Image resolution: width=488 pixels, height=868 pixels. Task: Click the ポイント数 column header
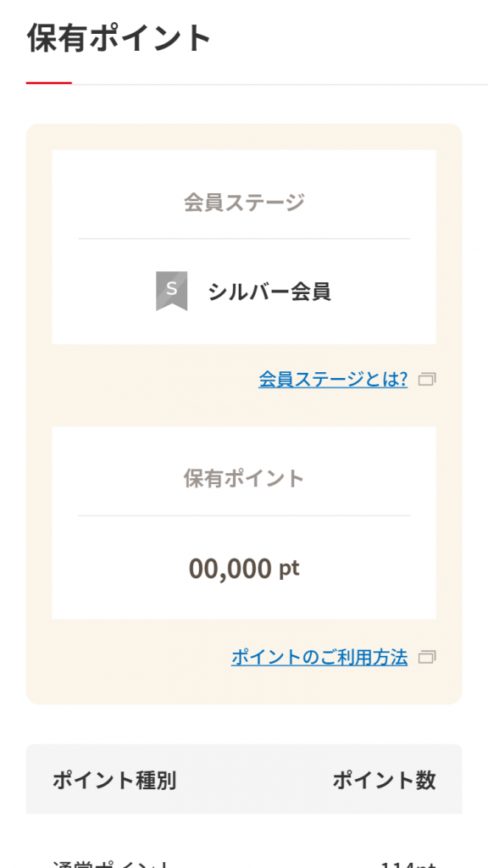click(384, 781)
